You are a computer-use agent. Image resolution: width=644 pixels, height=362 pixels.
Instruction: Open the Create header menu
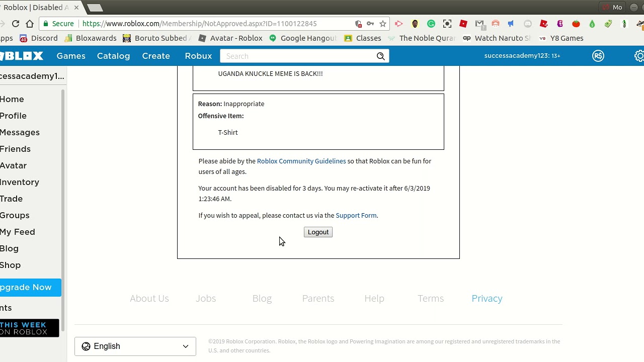[156, 56]
